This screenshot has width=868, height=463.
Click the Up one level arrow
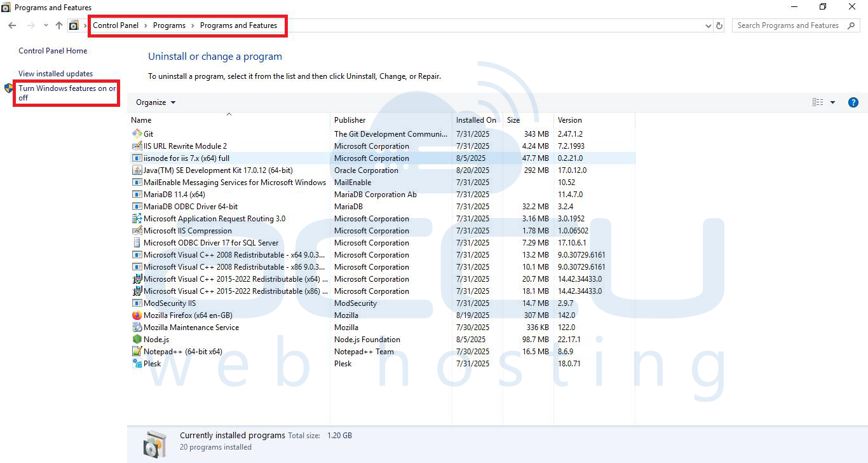(x=58, y=25)
